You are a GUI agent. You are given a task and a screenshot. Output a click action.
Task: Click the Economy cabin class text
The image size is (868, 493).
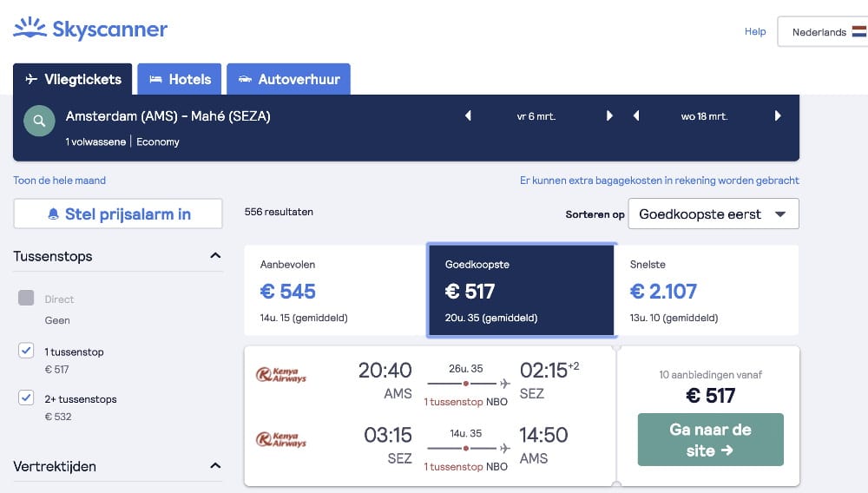click(158, 141)
